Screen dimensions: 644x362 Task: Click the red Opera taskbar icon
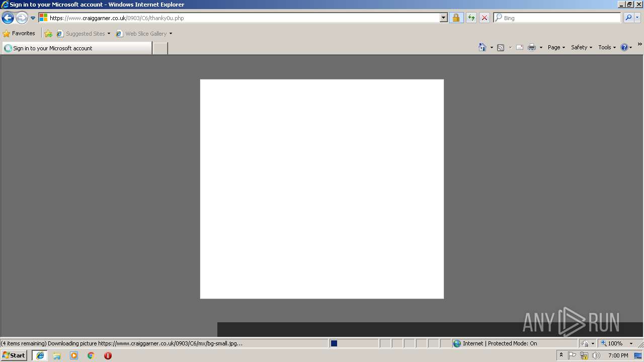point(108,355)
